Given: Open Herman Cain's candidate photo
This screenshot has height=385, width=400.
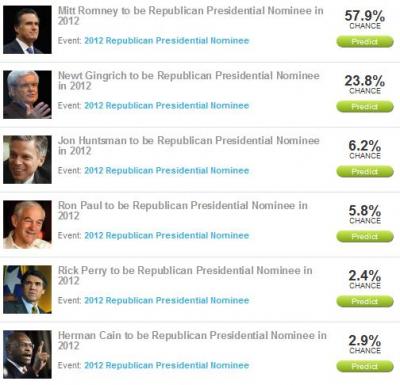Looking at the screenshot, I should (27, 355).
